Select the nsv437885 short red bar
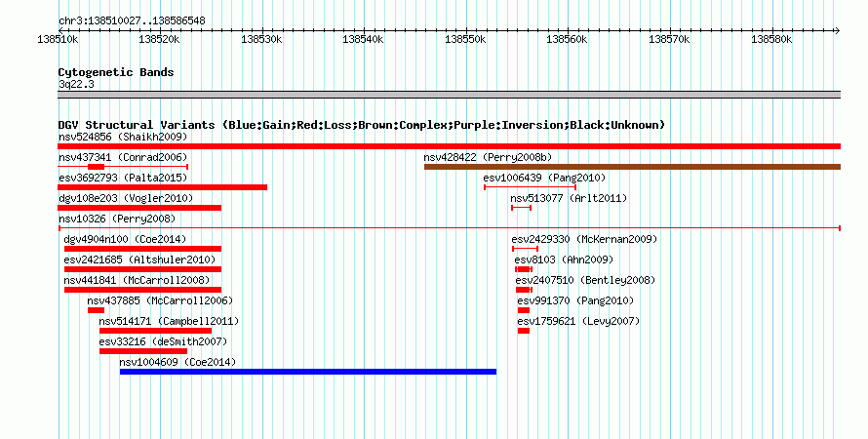Screen dimensions: 868x439 click(x=96, y=310)
